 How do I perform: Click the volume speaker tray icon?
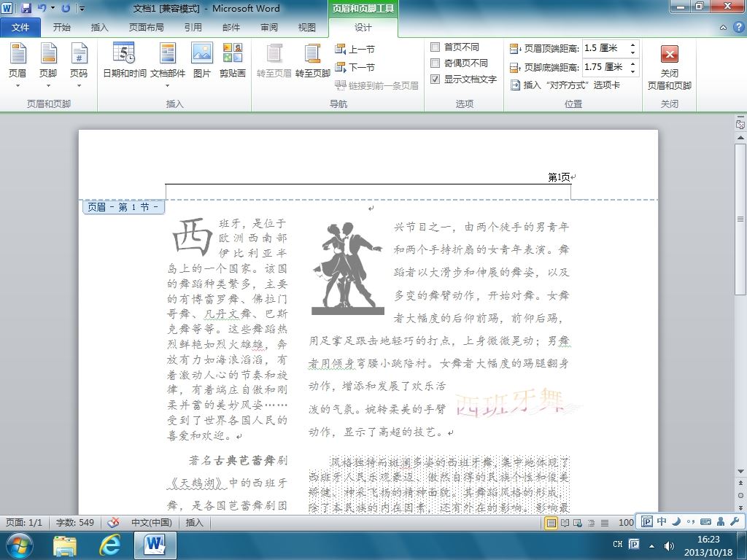(x=670, y=545)
